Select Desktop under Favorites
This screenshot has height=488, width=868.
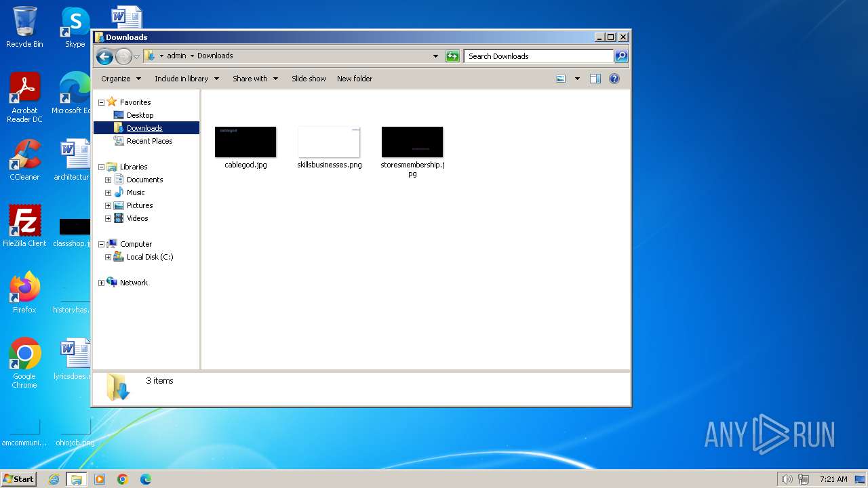coord(140,115)
